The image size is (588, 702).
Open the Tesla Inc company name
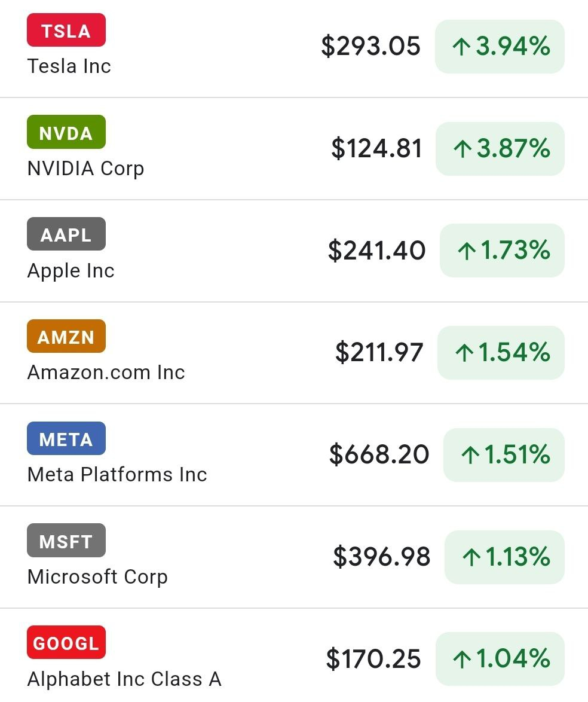pos(69,66)
